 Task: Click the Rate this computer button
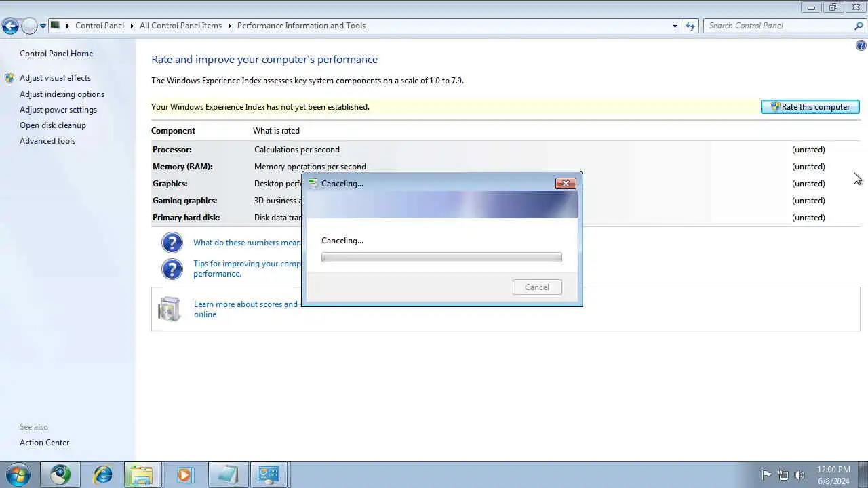pyautogui.click(x=810, y=107)
